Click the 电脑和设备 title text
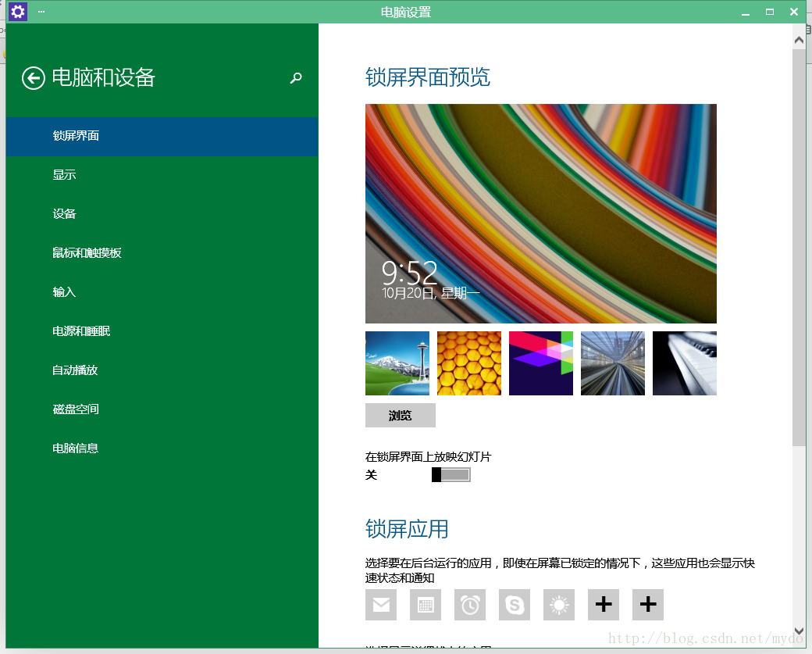Image resolution: width=812 pixels, height=654 pixels. click(x=104, y=77)
